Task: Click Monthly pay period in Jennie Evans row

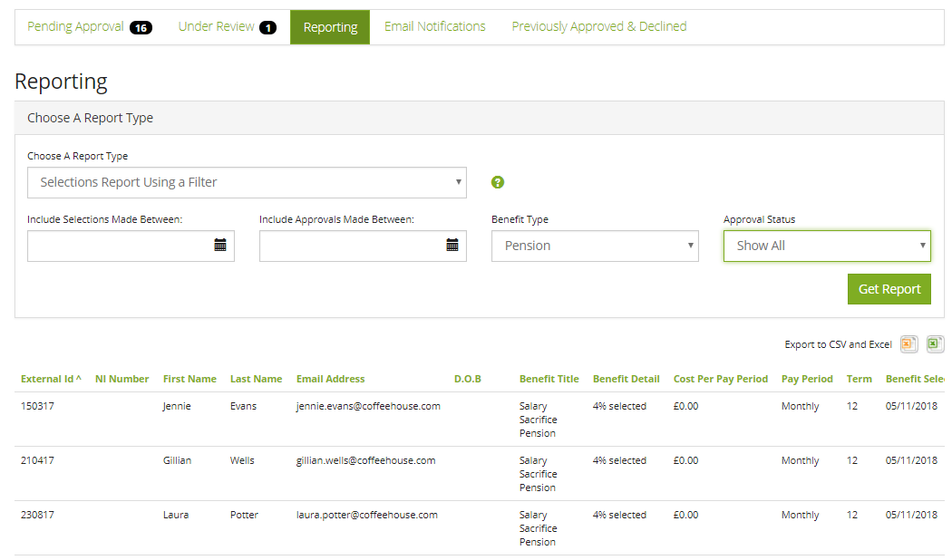Action: click(x=801, y=406)
